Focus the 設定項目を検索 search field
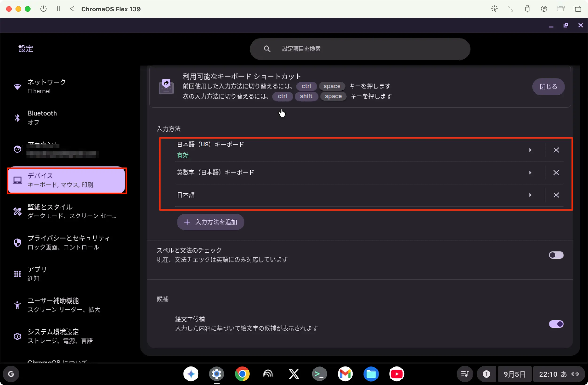 point(360,49)
